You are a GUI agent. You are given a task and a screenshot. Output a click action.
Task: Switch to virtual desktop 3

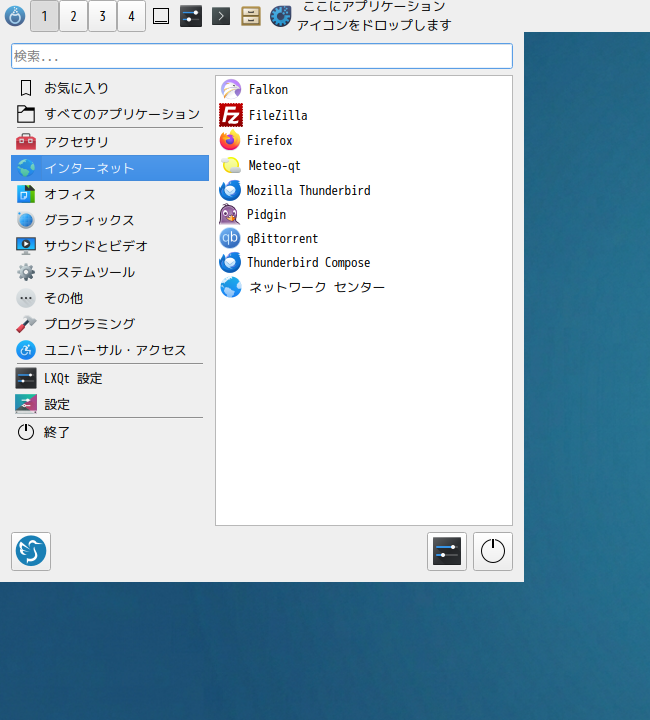point(102,16)
